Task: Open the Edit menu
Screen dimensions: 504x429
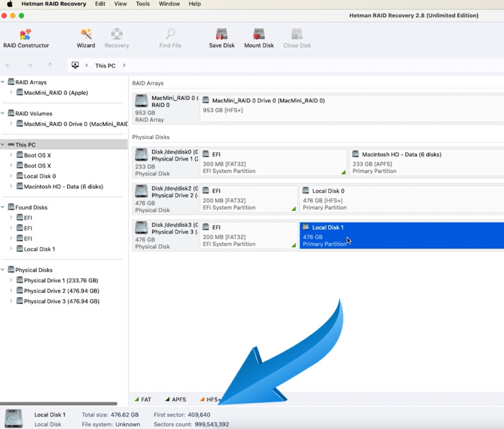Action: pyautogui.click(x=100, y=4)
